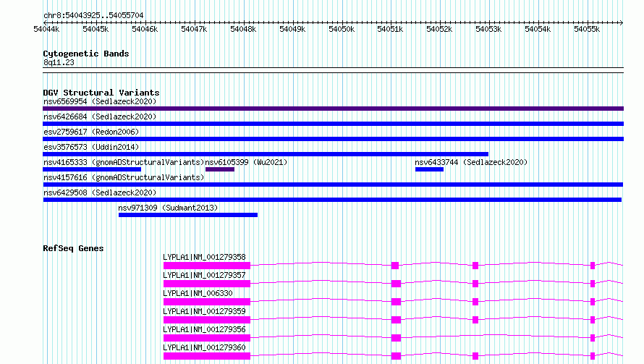
Task: Select the blue nsv971309 variant bar
Action: tap(188, 215)
